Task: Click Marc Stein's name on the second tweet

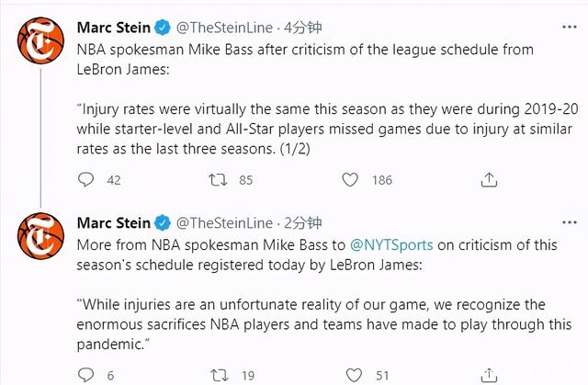Action: click(111, 223)
